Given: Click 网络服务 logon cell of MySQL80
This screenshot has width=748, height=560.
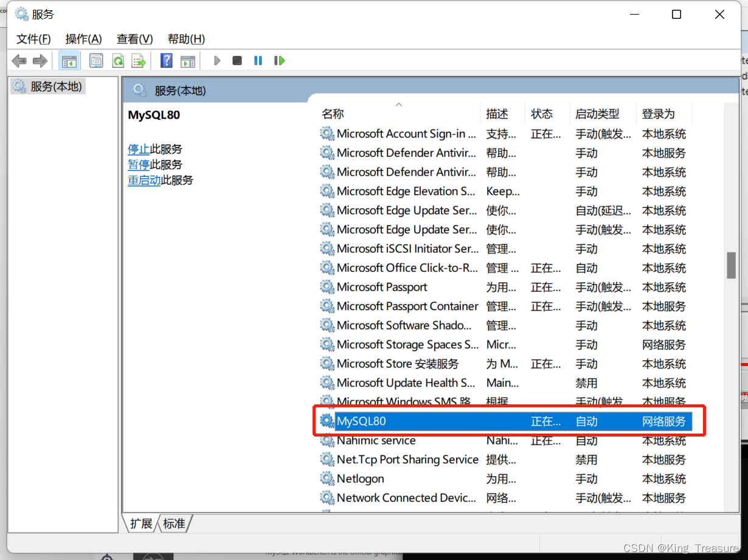Looking at the screenshot, I should (664, 421).
